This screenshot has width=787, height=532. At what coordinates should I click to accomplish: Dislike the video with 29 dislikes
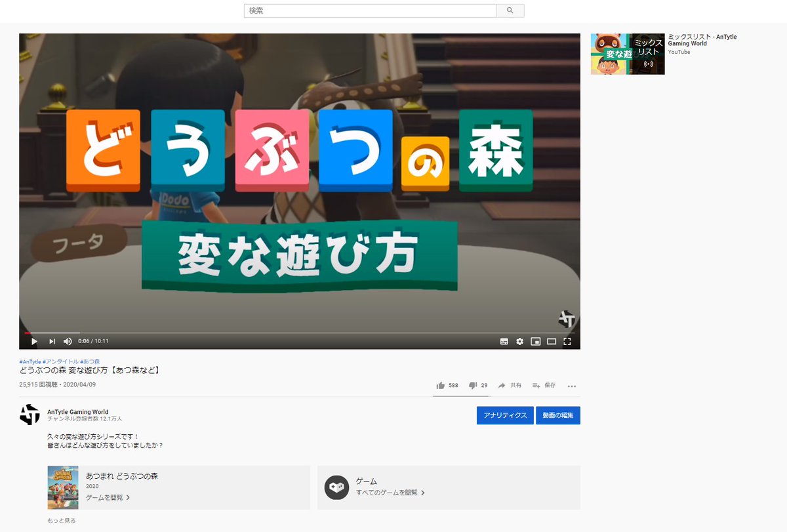pyautogui.click(x=478, y=386)
